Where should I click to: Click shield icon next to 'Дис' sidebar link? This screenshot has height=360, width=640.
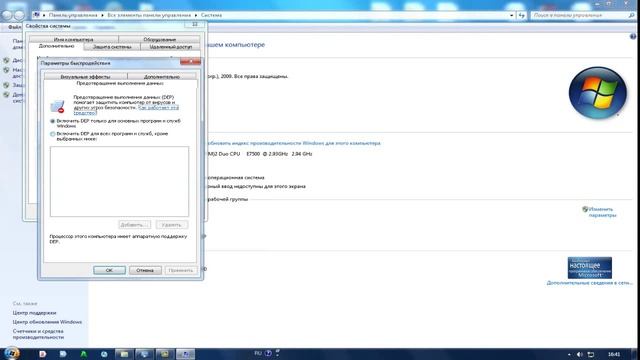point(6,60)
